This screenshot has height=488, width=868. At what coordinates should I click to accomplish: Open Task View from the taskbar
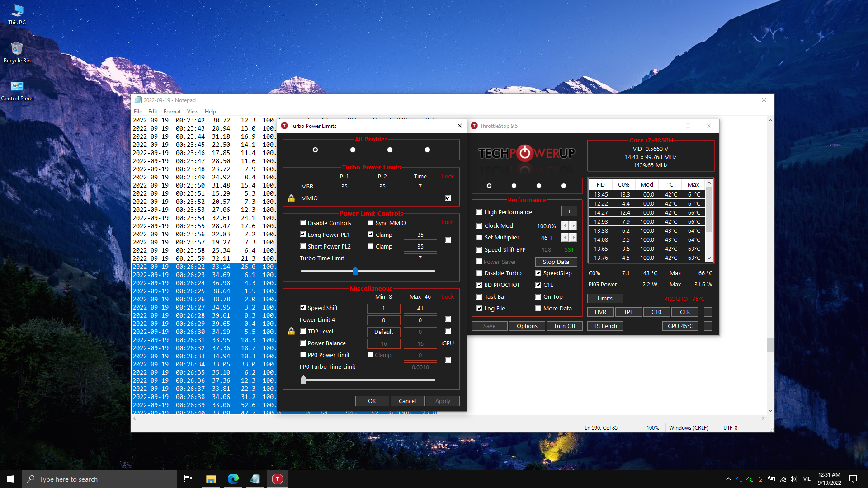[188, 479]
